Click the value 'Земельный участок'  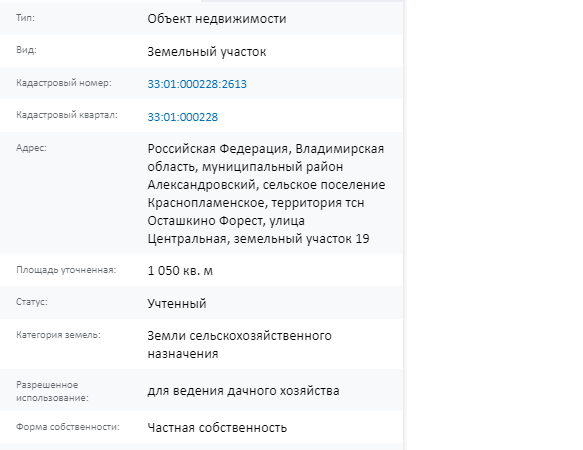[207, 52]
